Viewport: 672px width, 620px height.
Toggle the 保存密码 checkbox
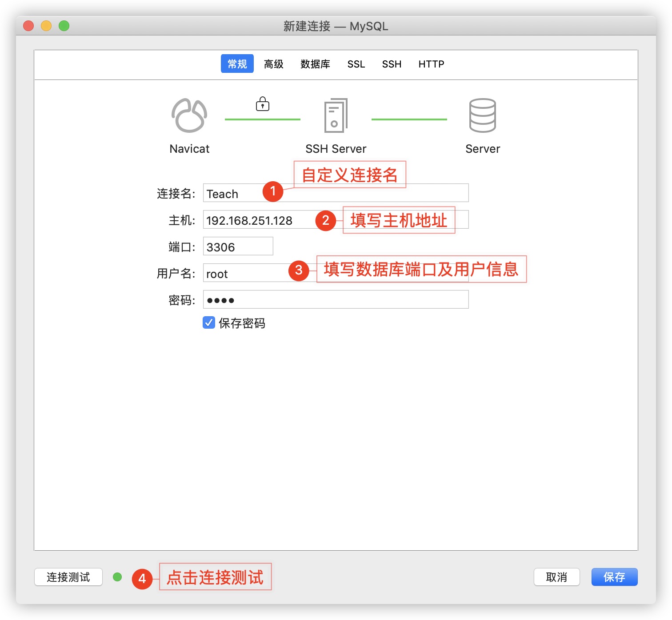coord(209,322)
